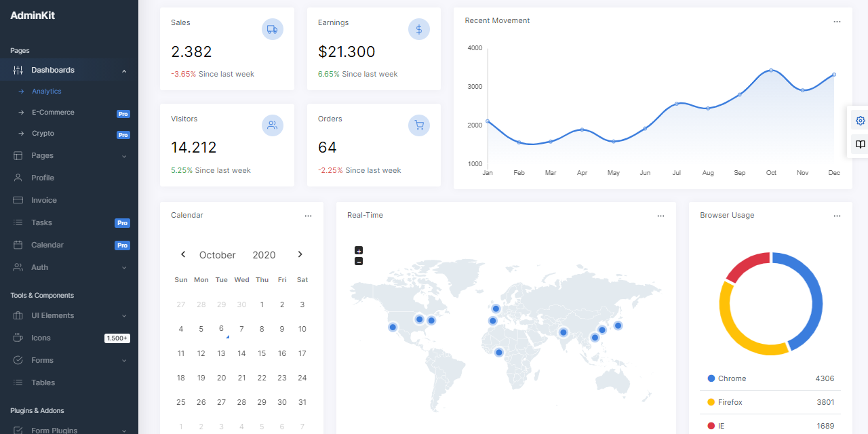
Task: Zoom out on the Real-Time map
Action: pos(359,261)
